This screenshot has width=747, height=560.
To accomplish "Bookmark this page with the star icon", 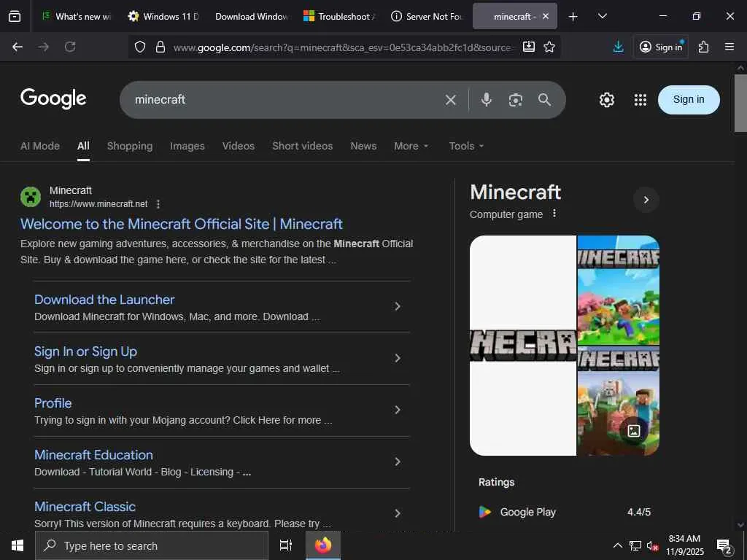I will (549, 47).
